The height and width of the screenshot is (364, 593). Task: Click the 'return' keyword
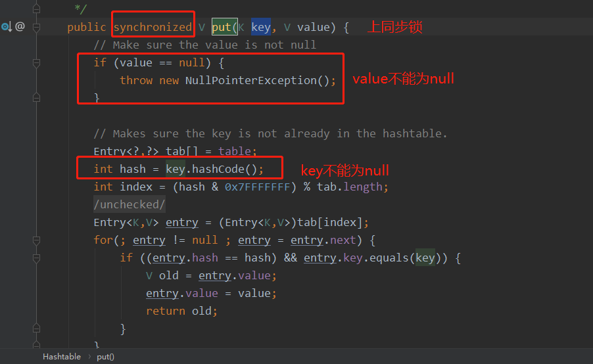coord(166,311)
